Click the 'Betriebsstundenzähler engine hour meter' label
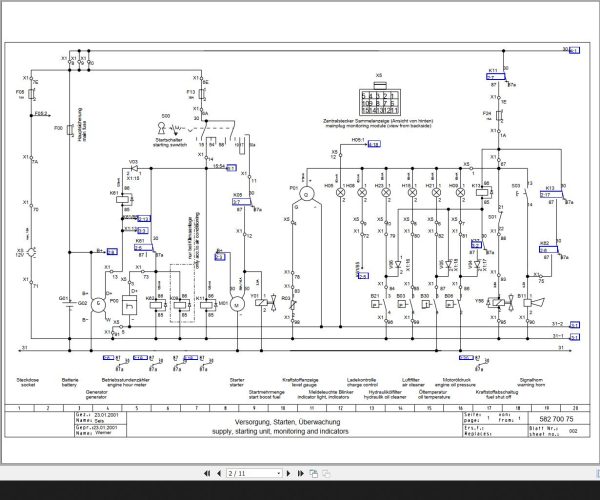This screenshot has height=500, width=600. [126, 382]
